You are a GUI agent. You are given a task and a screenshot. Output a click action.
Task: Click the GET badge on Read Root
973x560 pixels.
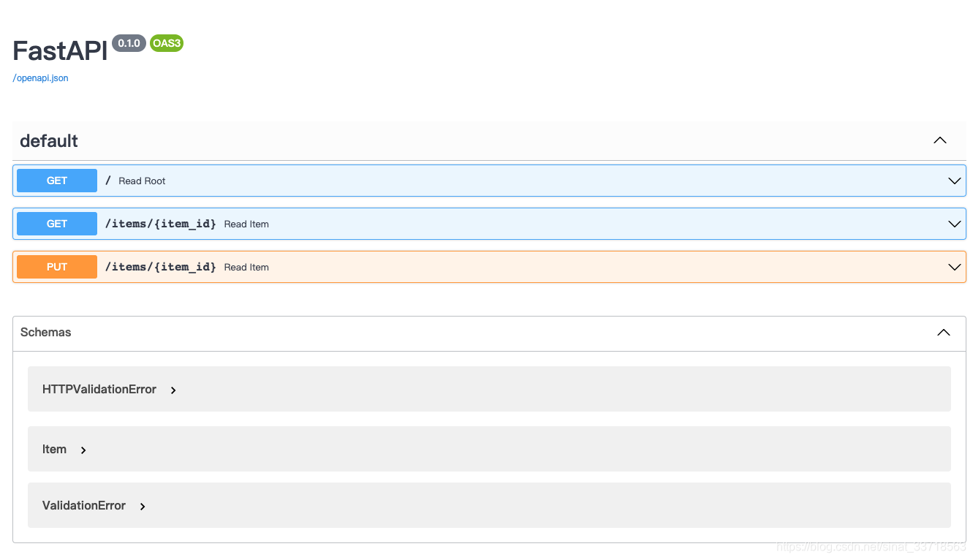(x=56, y=180)
